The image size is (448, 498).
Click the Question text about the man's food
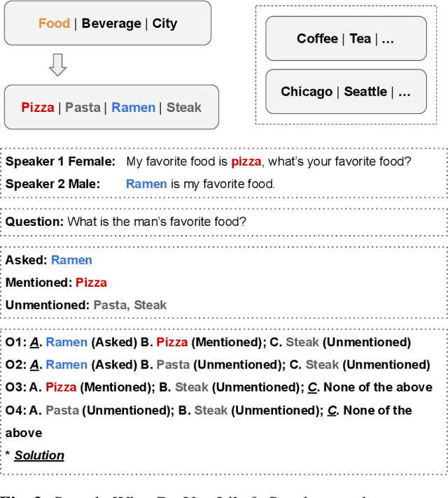click(x=155, y=222)
